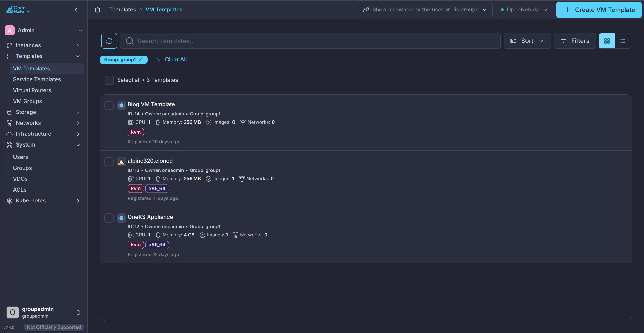Open the ownership filter dropdown
Screen dimensions: 644x333
click(425, 10)
